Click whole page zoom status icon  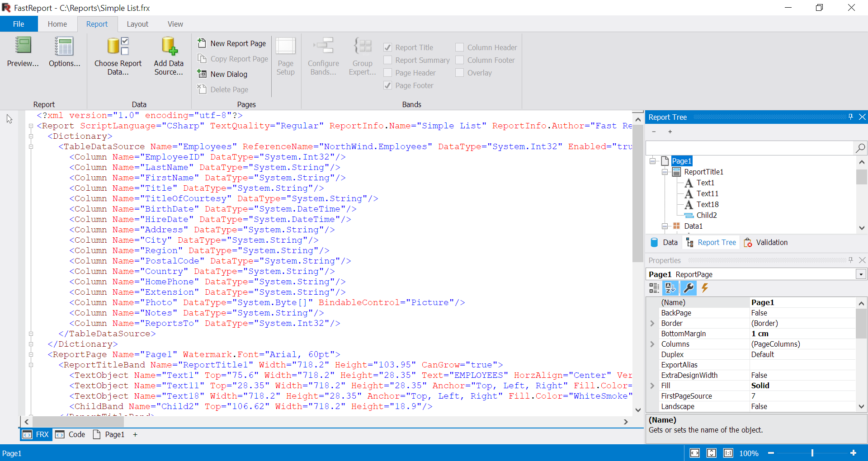tap(712, 453)
